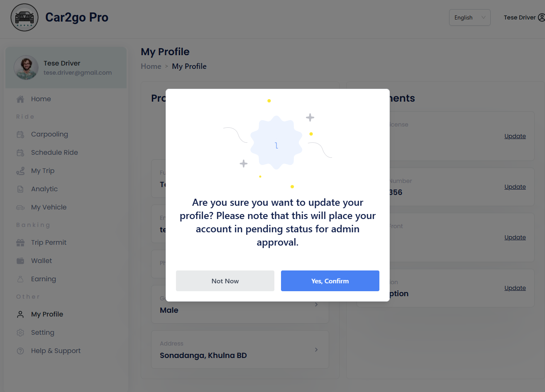The image size is (545, 392).
Task: Click the My Trip route icon
Action: (x=20, y=171)
